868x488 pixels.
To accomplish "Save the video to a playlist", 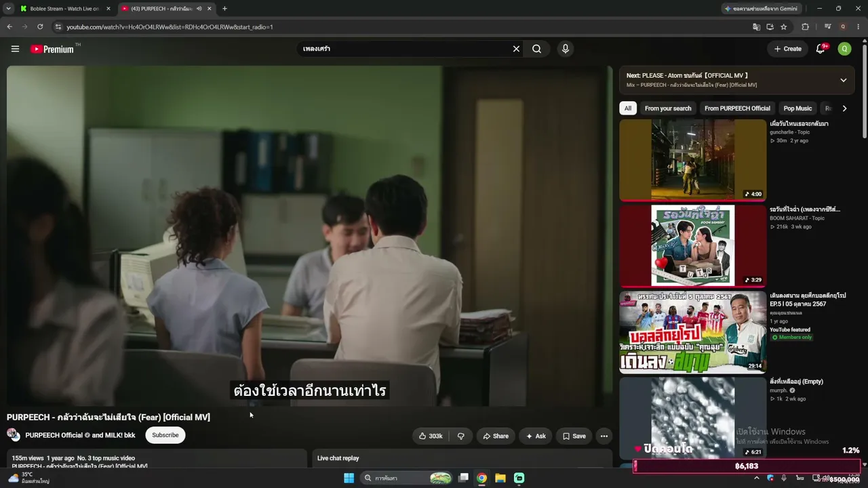I will click(x=574, y=436).
